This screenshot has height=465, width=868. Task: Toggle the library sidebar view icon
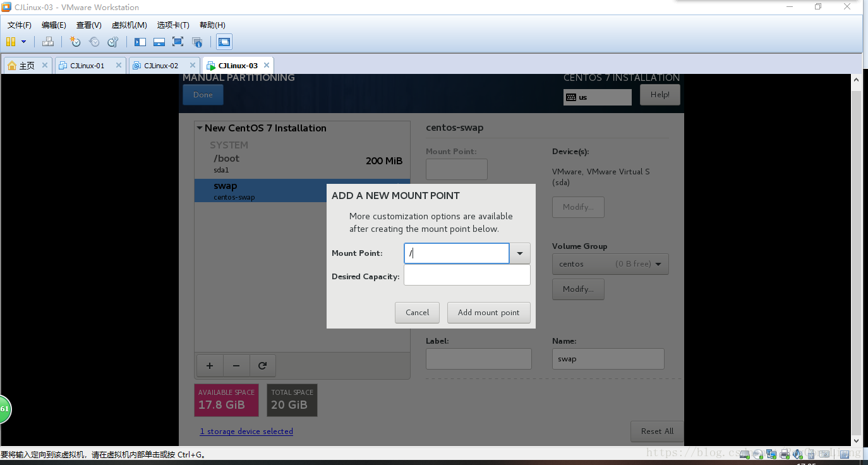click(140, 42)
